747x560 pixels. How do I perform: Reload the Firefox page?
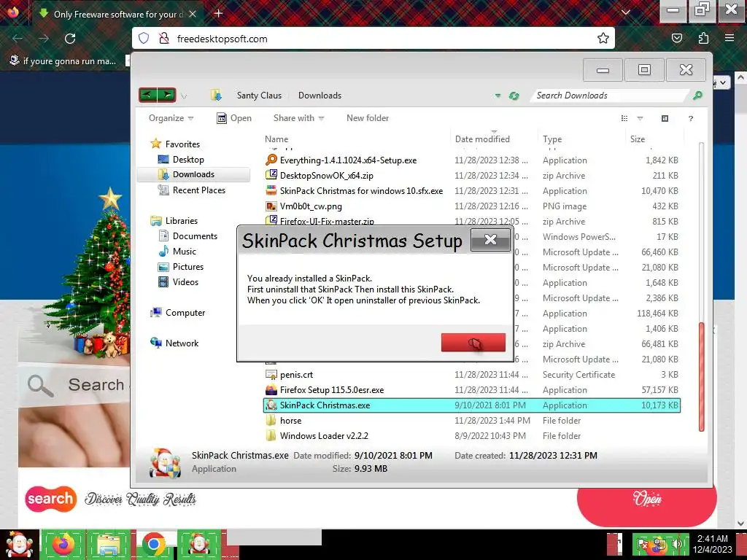(70, 39)
